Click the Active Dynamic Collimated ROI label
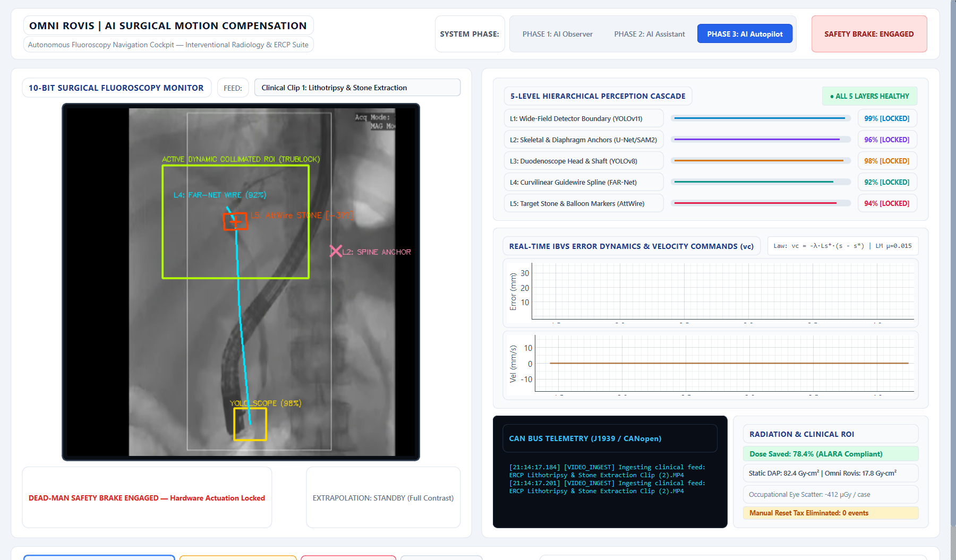The height and width of the screenshot is (560, 956). point(241,159)
